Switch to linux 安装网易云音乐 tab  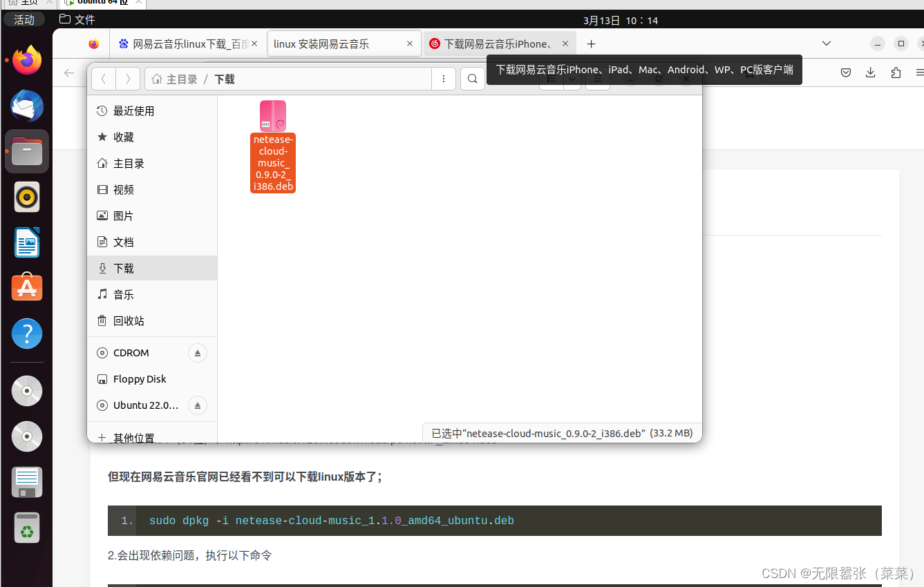[x=344, y=44]
